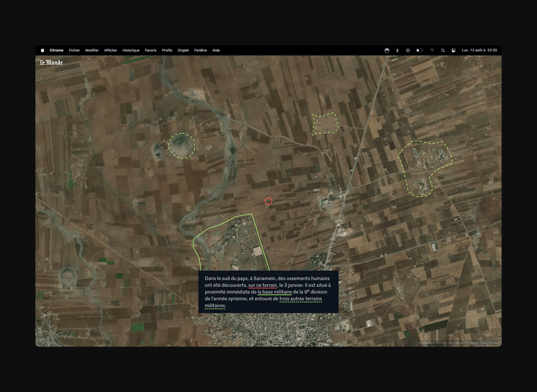
Task: Open the Aide menu
Action: tap(216, 50)
